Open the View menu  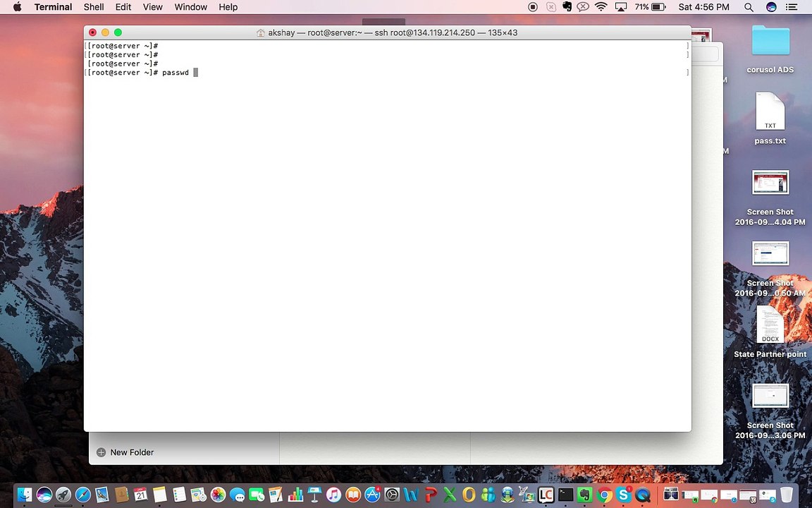pos(152,7)
